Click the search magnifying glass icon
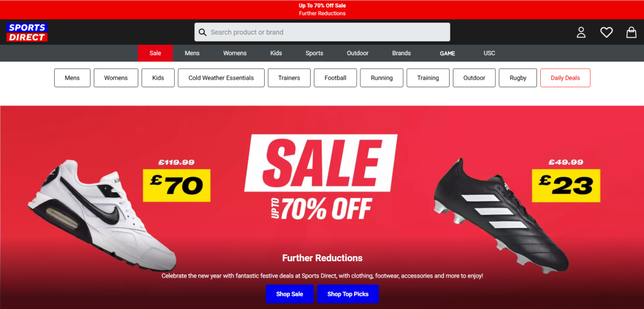 [203, 33]
